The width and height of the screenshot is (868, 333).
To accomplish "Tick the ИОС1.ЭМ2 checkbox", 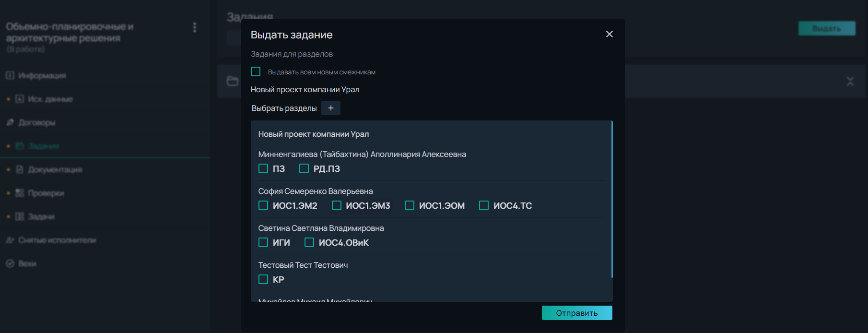I will (263, 205).
